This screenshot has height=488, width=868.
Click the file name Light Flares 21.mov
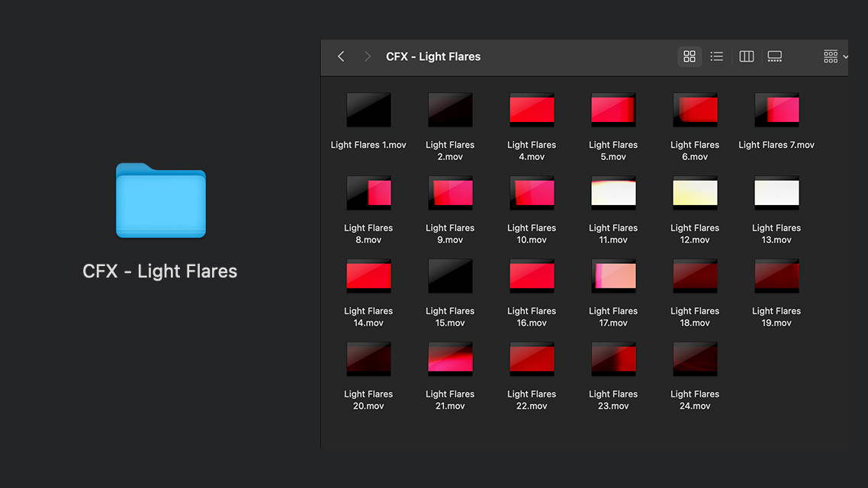click(x=450, y=400)
